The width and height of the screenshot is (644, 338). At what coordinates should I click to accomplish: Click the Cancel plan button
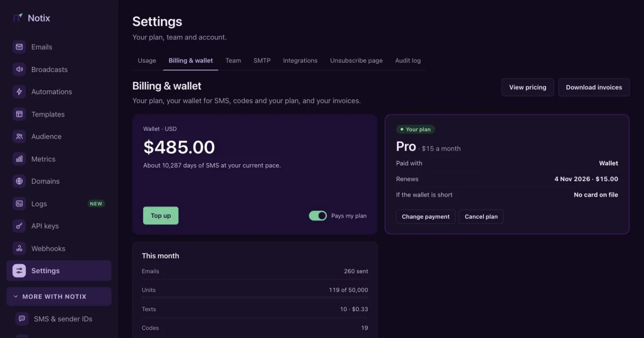pyautogui.click(x=481, y=216)
